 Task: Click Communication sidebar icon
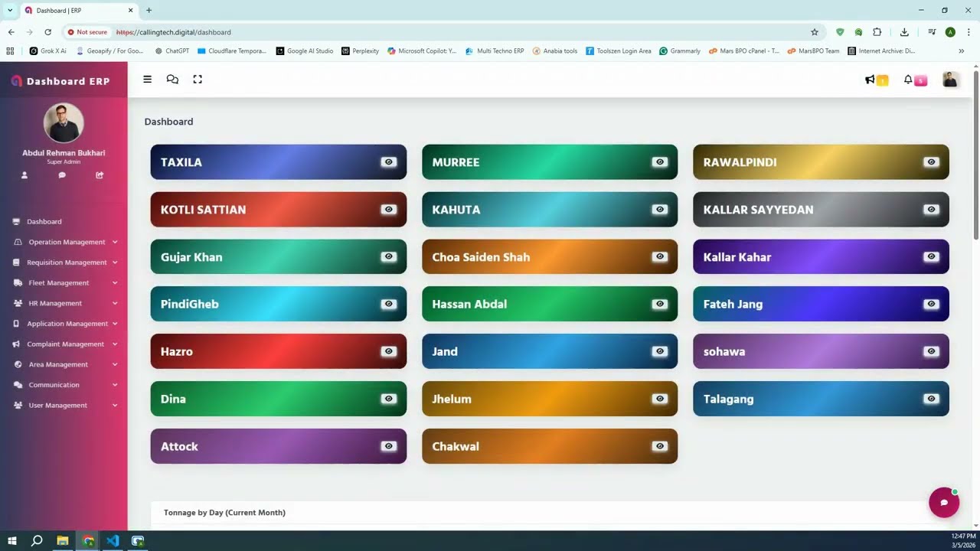pyautogui.click(x=18, y=385)
